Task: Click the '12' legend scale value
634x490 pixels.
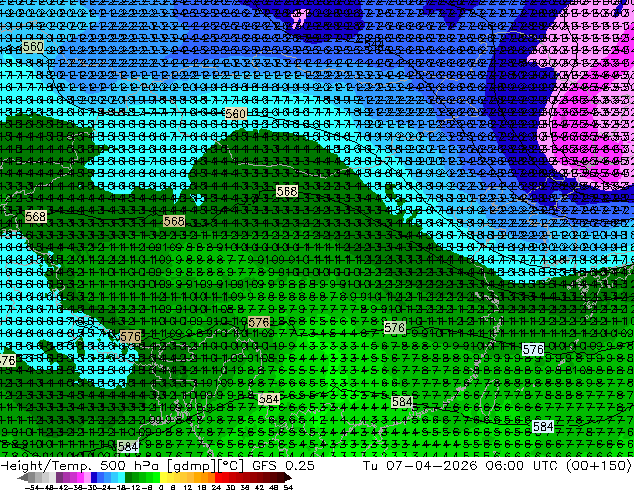Action: click(x=187, y=487)
